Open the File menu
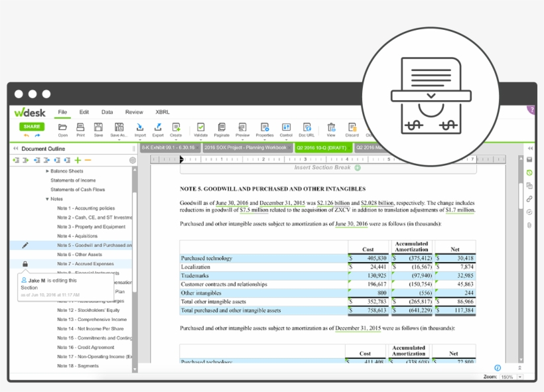 point(62,112)
